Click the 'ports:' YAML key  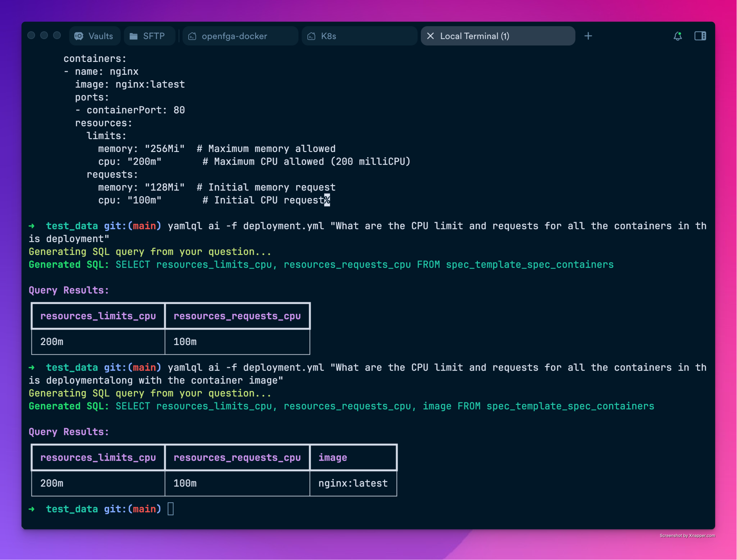92,97
